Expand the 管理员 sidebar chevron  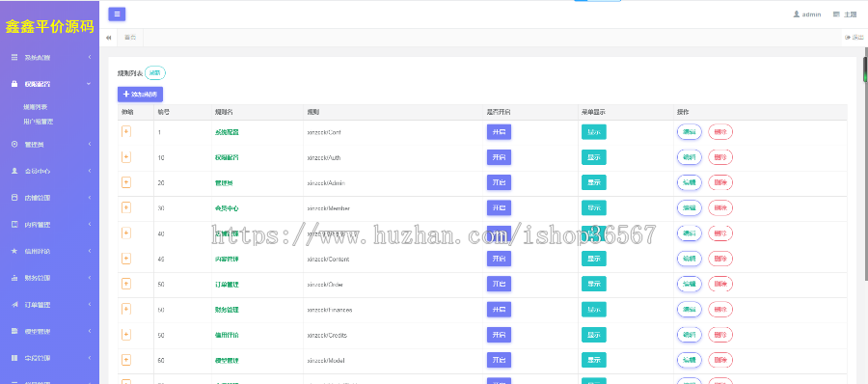point(89,144)
